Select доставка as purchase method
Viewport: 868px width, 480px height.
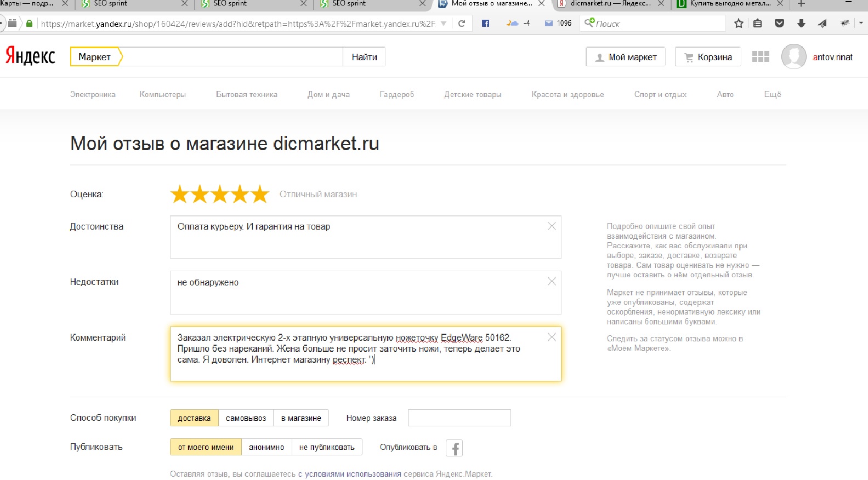coord(194,418)
